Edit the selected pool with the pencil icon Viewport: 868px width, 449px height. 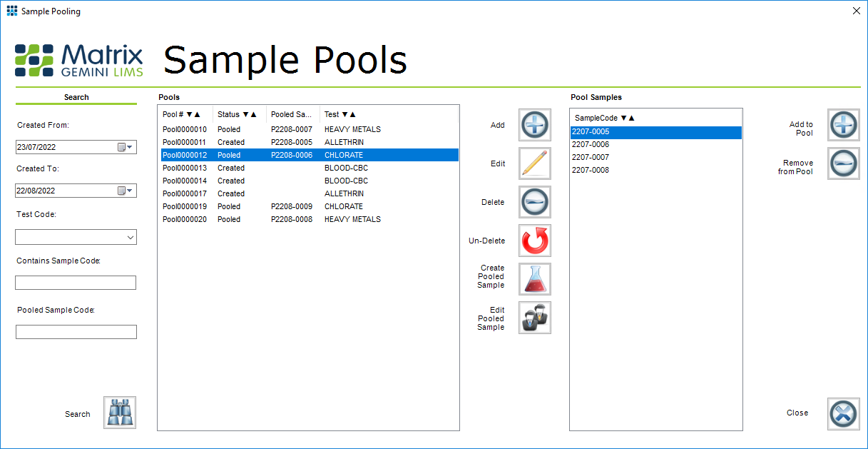[x=534, y=163]
